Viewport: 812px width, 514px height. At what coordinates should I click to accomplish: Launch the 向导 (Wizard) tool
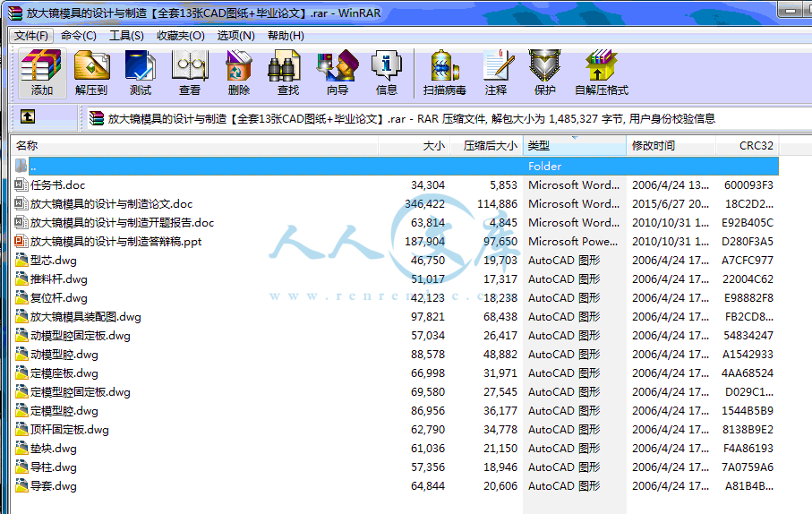click(338, 73)
